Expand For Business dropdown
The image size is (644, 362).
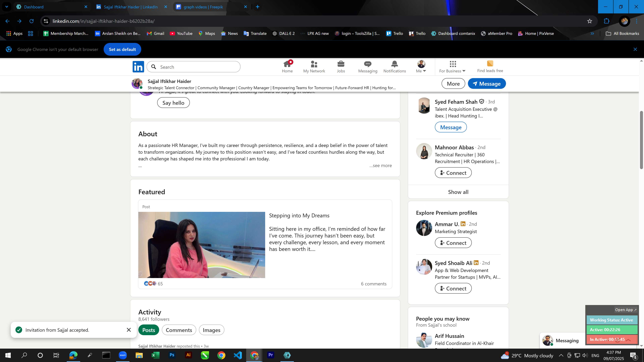click(x=452, y=67)
